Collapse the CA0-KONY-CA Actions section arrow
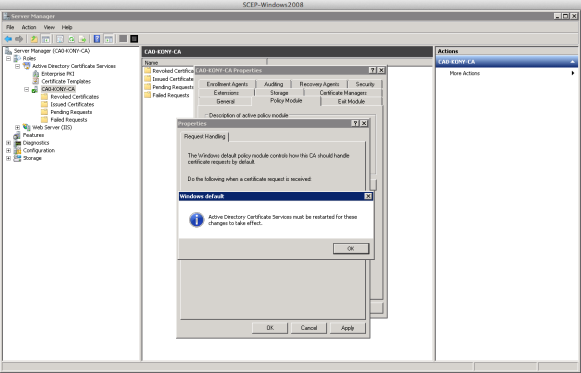This screenshot has height=373, width=581. [572, 62]
